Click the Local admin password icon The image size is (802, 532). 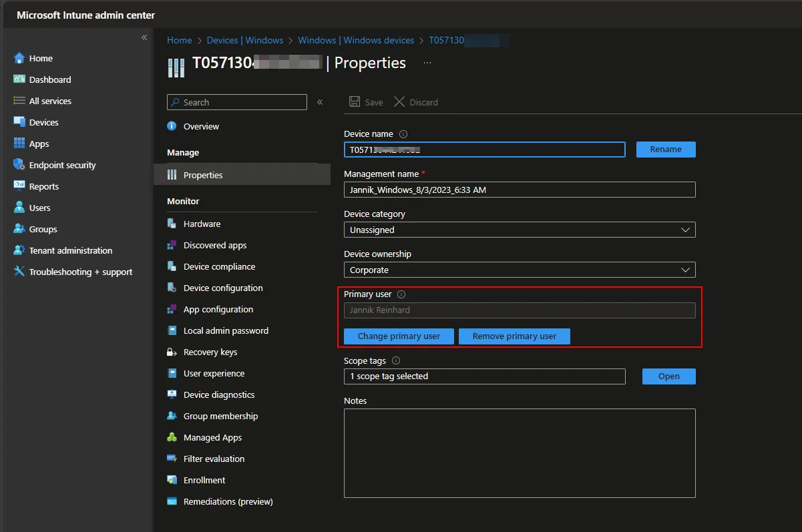coord(172,330)
